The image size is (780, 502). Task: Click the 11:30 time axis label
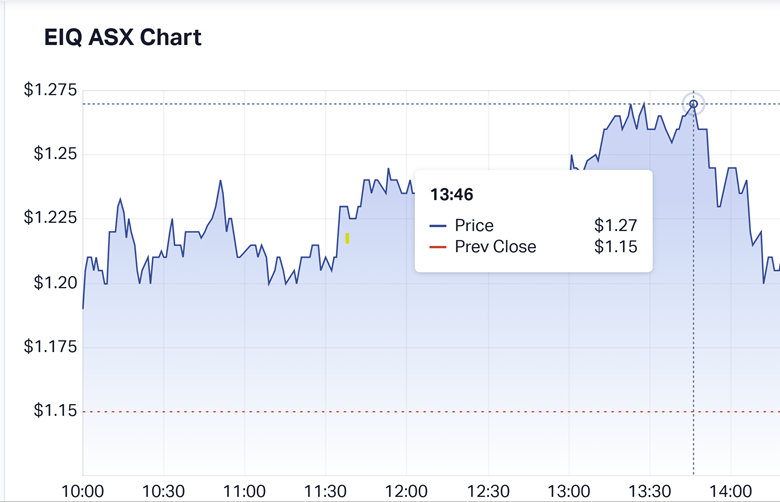click(326, 490)
